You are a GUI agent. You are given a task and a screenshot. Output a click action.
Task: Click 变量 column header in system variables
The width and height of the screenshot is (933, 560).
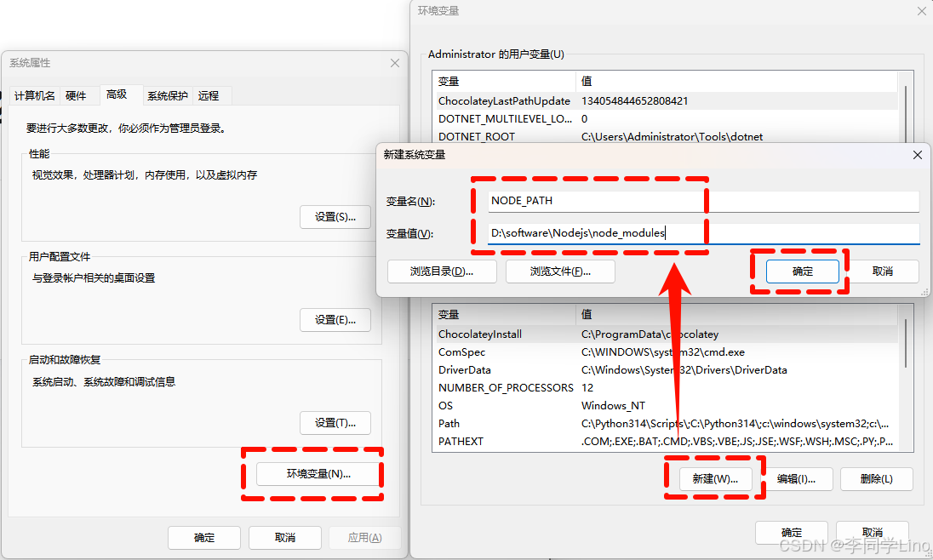pos(505,315)
